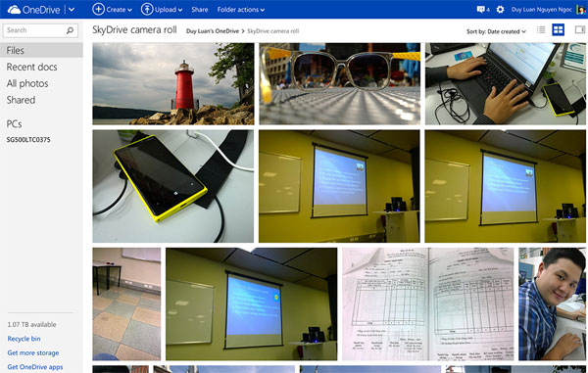Open the paper documents photo

(428, 304)
